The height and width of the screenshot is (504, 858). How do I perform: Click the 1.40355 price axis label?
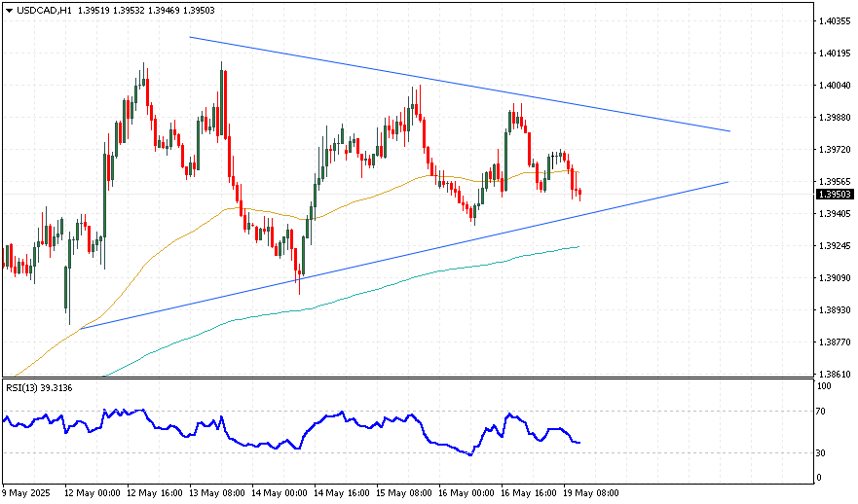point(835,21)
